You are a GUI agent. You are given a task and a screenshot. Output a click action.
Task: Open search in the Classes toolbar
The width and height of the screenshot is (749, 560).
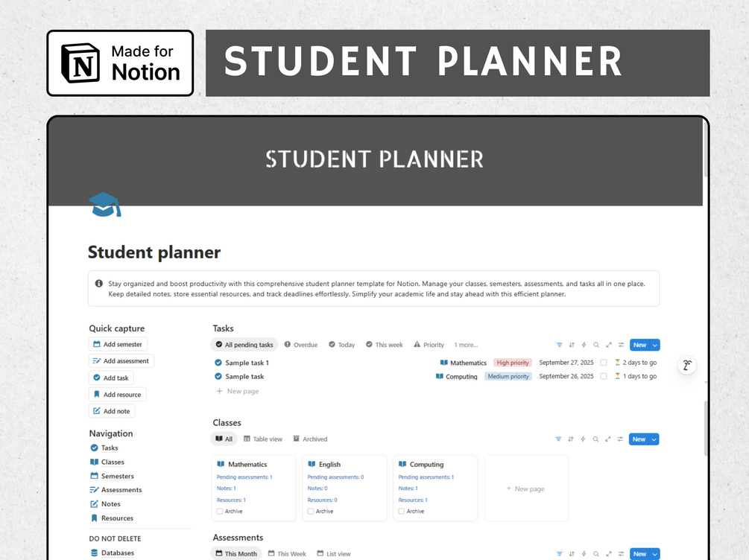(595, 439)
